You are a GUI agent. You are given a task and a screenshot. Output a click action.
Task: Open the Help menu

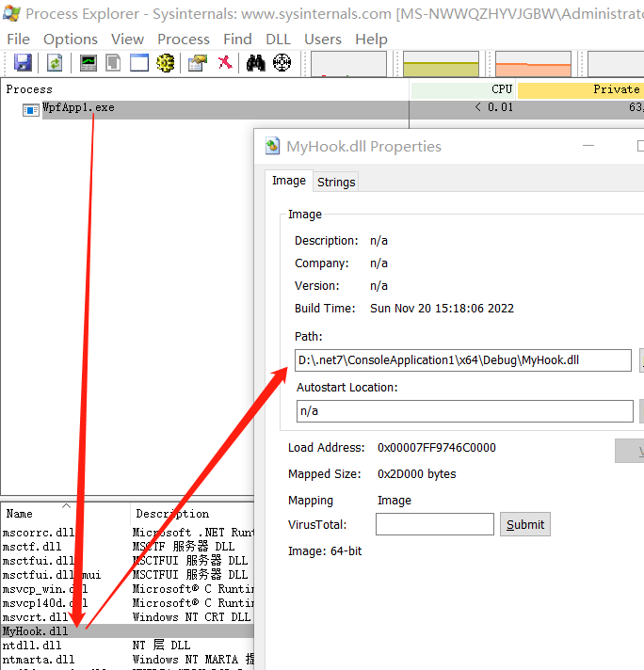[371, 40]
